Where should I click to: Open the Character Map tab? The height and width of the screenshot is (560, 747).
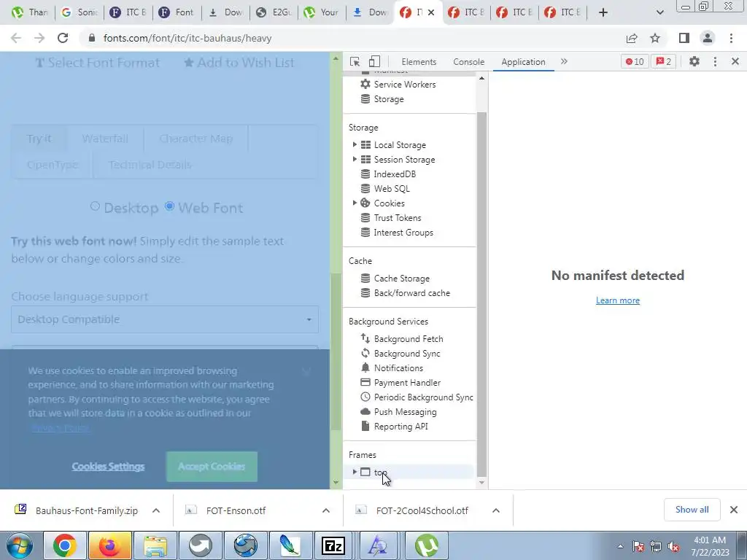click(x=196, y=139)
